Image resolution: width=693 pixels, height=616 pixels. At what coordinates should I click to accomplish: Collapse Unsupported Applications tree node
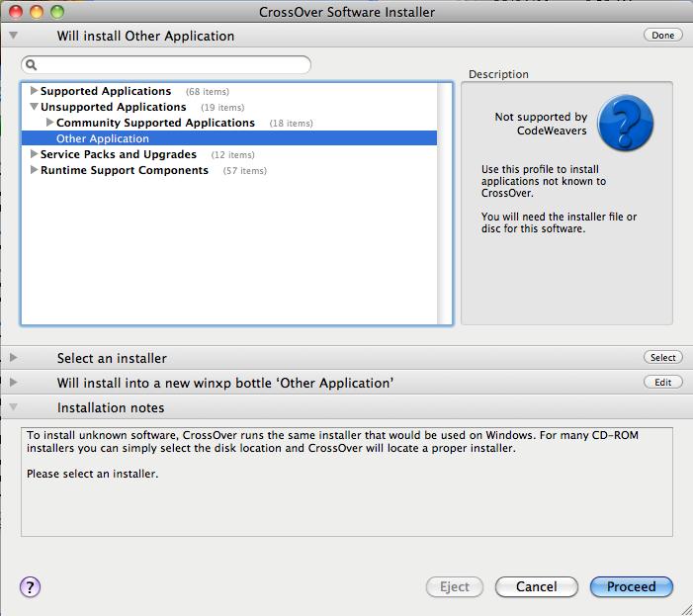coord(34,107)
